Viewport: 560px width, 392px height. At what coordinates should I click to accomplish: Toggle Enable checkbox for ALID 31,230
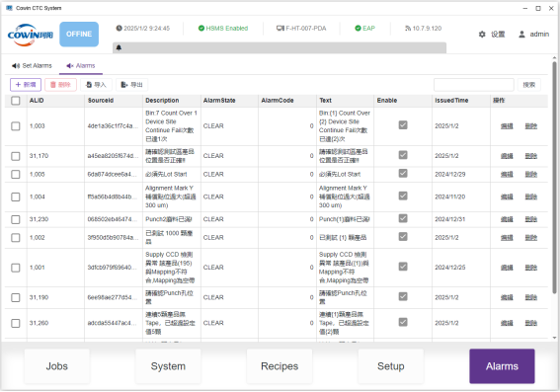(x=403, y=219)
